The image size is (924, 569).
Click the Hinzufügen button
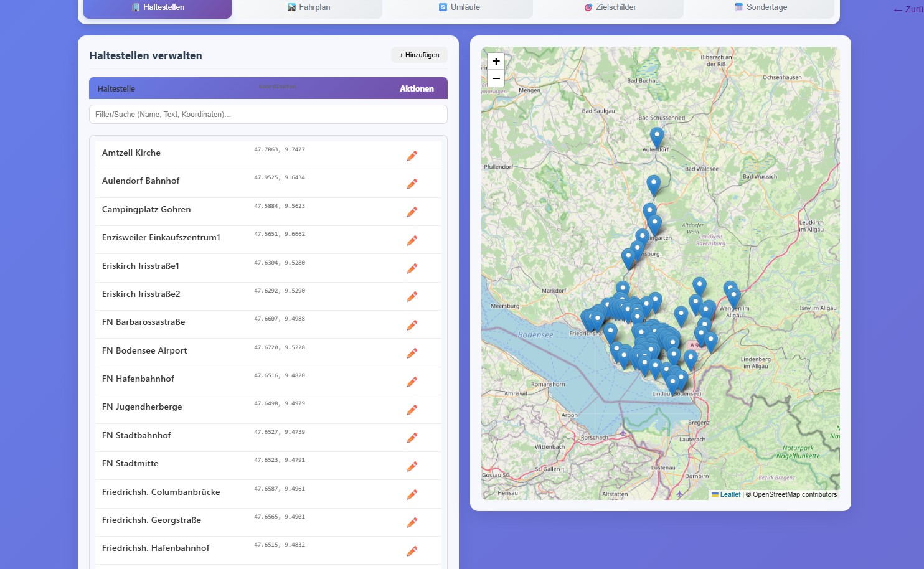pos(419,55)
